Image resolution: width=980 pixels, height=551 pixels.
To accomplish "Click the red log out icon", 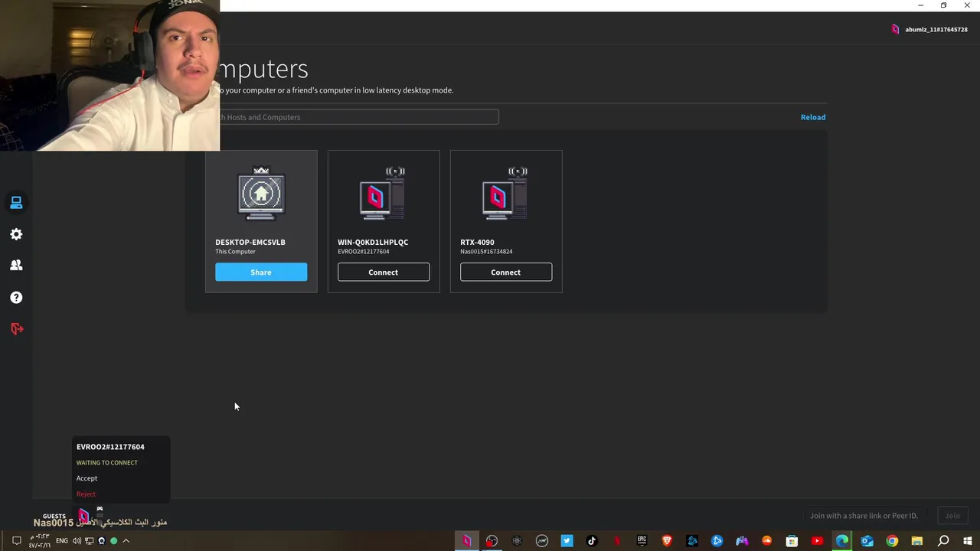I will (16, 328).
